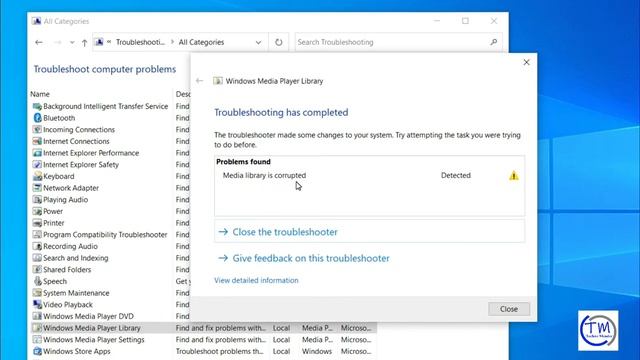Click the Recording Audio icon
Image resolution: width=640 pixels, height=360 pixels.
point(37,247)
